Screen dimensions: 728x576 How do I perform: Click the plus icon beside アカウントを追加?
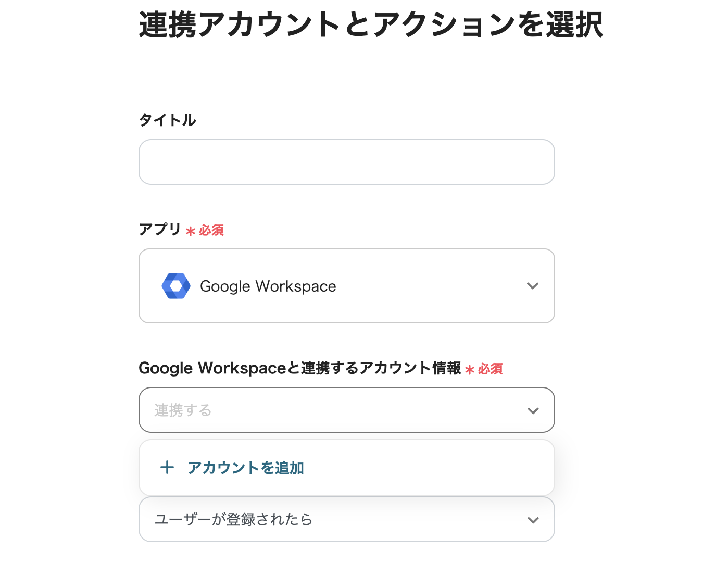167,467
